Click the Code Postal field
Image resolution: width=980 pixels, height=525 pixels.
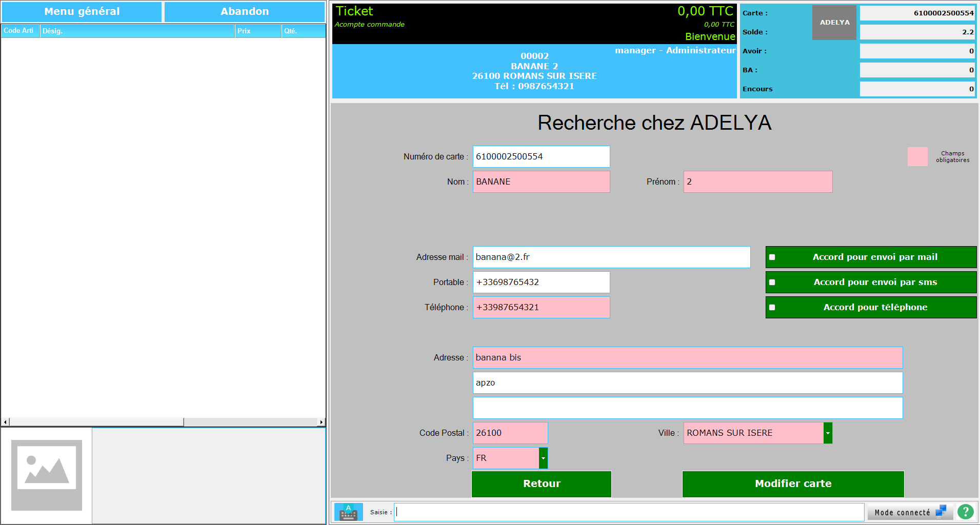click(x=510, y=433)
